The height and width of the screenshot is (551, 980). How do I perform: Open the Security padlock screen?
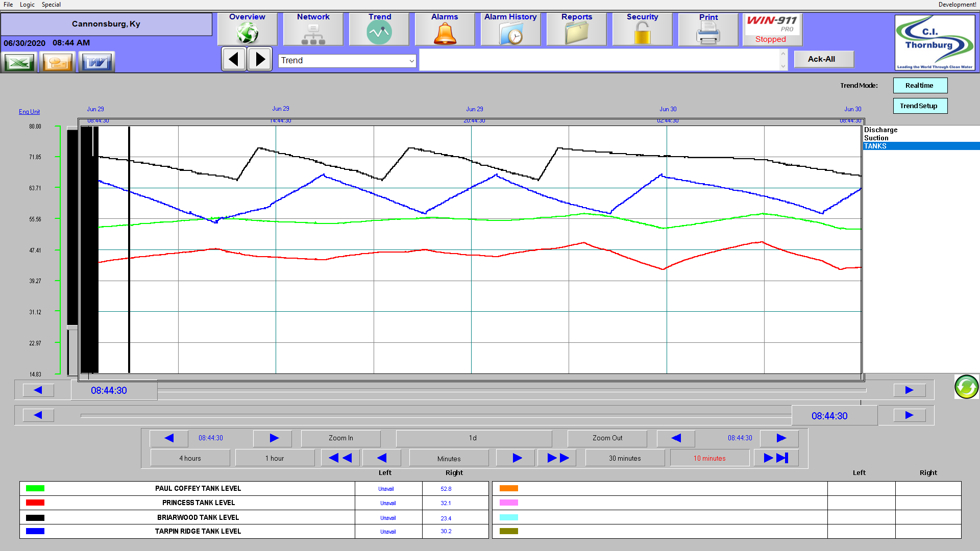click(643, 29)
